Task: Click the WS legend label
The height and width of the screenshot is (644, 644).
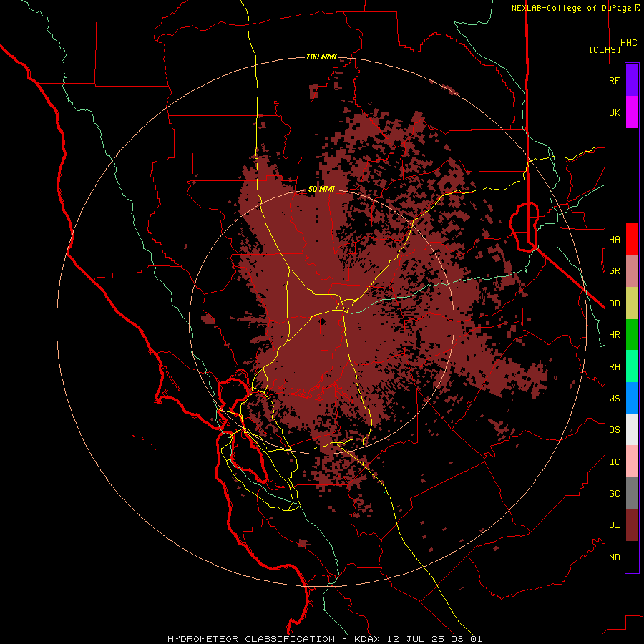Action: (x=614, y=398)
